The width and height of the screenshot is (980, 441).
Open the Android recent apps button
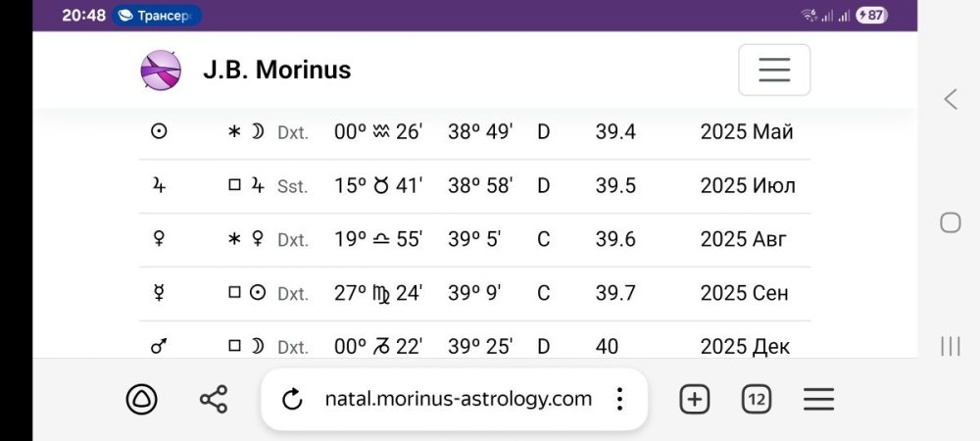pos(950,345)
